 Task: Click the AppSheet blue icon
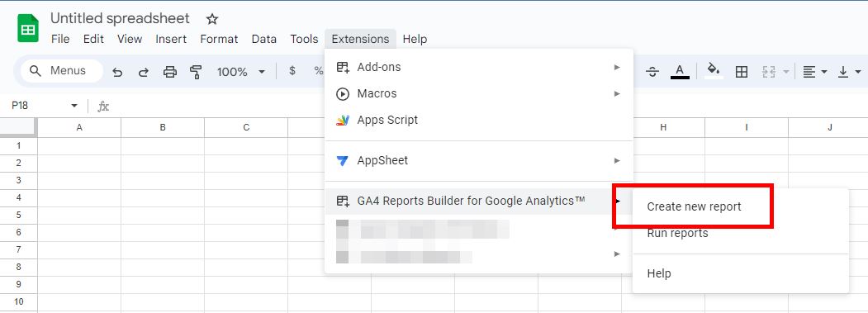coord(343,161)
